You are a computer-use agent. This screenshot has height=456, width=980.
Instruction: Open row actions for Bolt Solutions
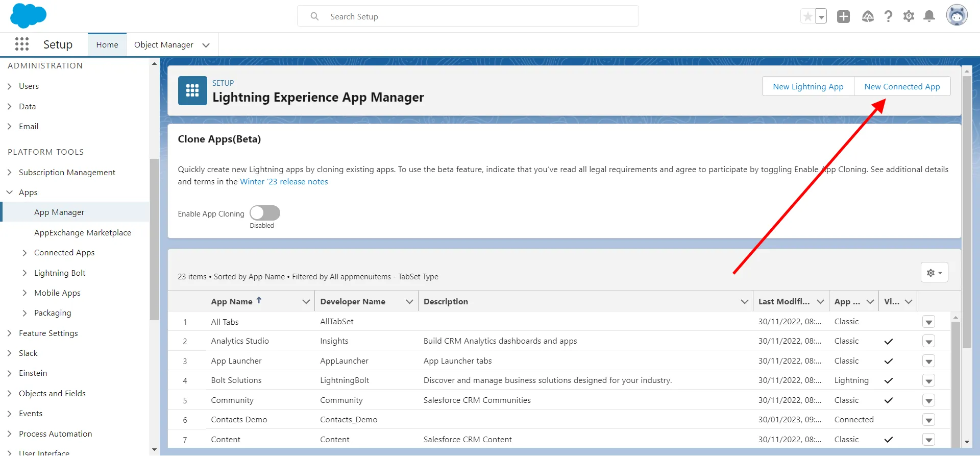pyautogui.click(x=928, y=381)
